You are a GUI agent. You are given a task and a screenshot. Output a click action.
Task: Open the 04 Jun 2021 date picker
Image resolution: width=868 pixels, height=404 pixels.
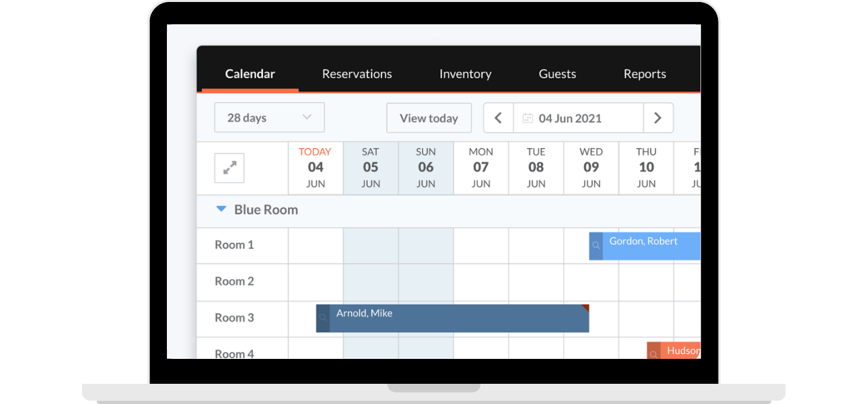point(577,119)
